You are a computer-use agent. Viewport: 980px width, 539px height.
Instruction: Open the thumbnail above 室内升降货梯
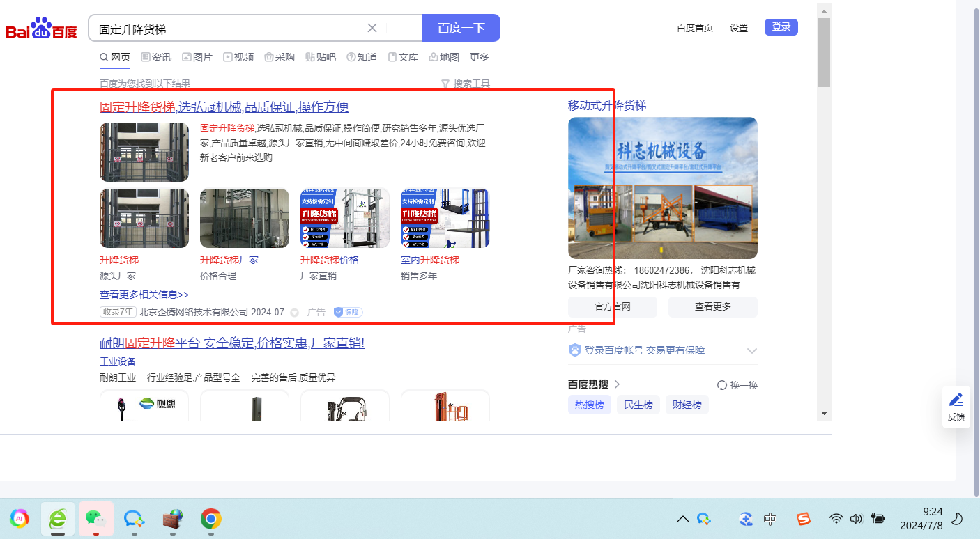[x=445, y=218]
